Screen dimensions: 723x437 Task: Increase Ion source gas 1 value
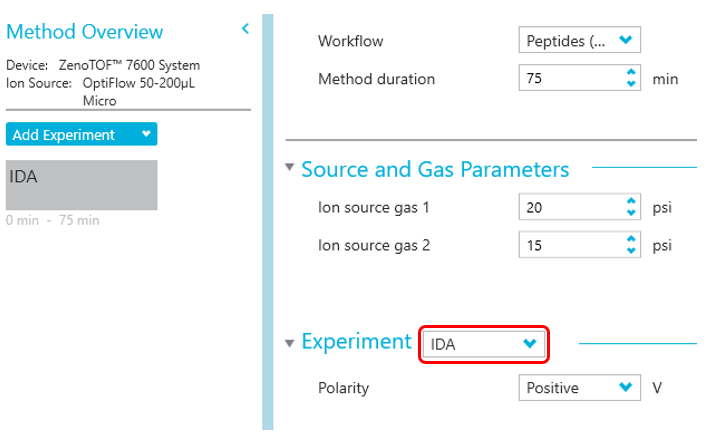(630, 202)
